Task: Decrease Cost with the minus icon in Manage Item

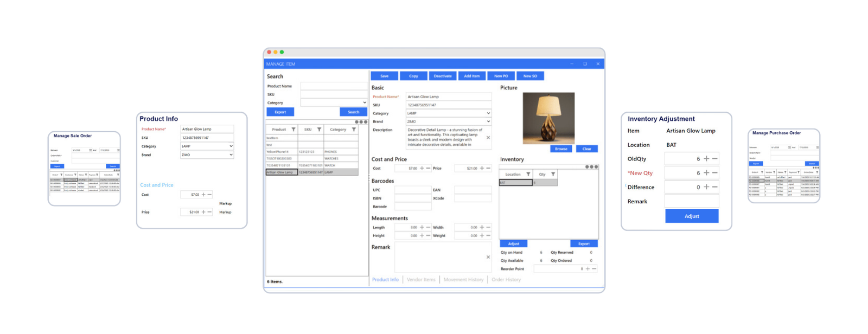Action: pos(429,169)
